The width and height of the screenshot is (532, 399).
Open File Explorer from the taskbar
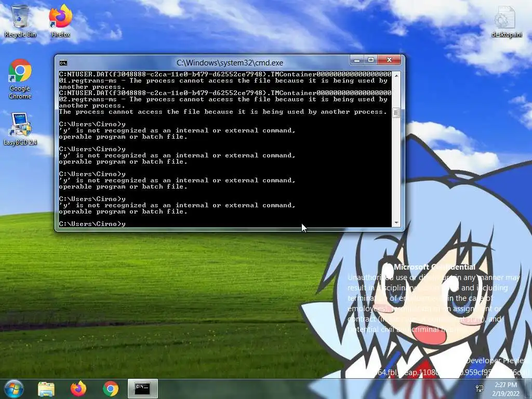click(x=46, y=389)
